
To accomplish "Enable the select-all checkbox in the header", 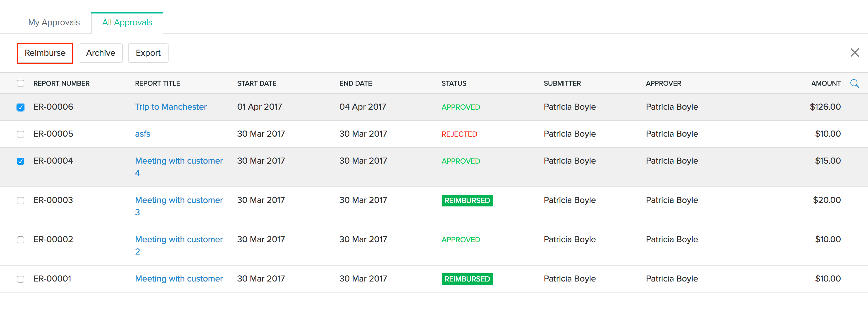I will click(21, 83).
